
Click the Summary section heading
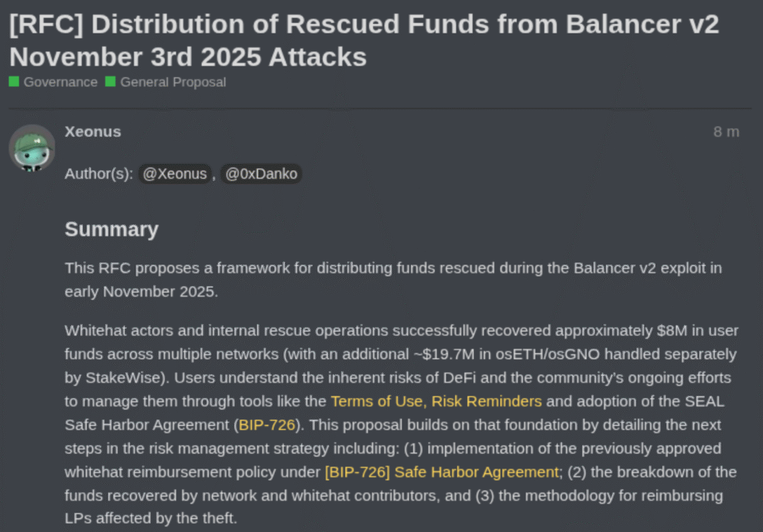click(111, 229)
